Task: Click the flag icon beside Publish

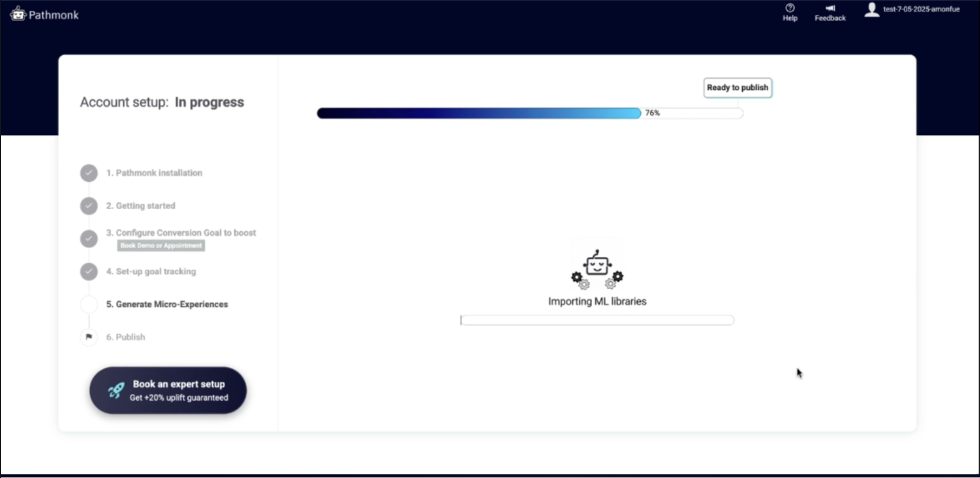Action: [x=89, y=337]
